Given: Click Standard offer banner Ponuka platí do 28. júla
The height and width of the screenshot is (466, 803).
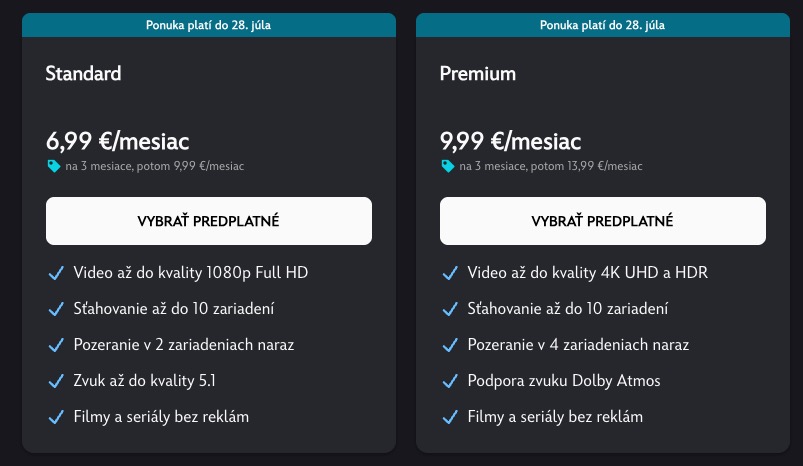Looking at the screenshot, I should pyautogui.click(x=209, y=25).
